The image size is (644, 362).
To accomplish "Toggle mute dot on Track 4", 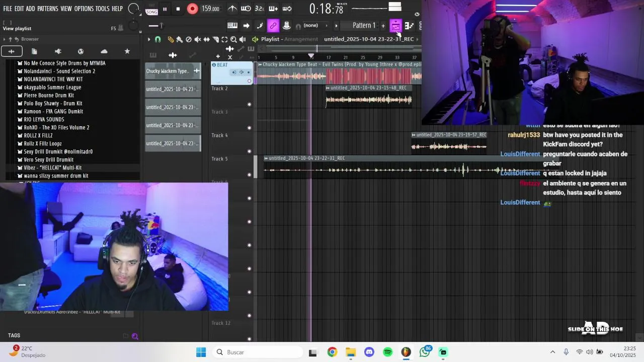I will coord(249,151).
